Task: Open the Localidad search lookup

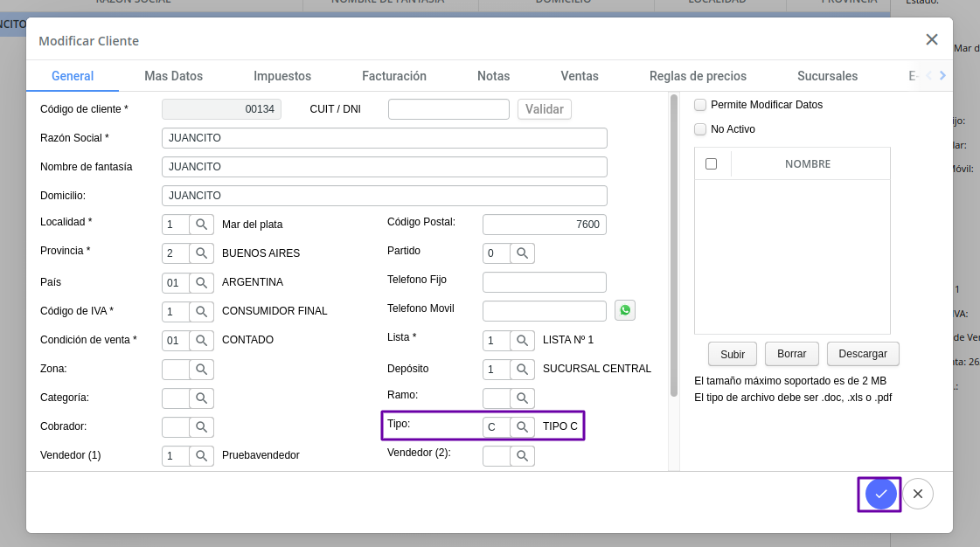Action: click(201, 225)
